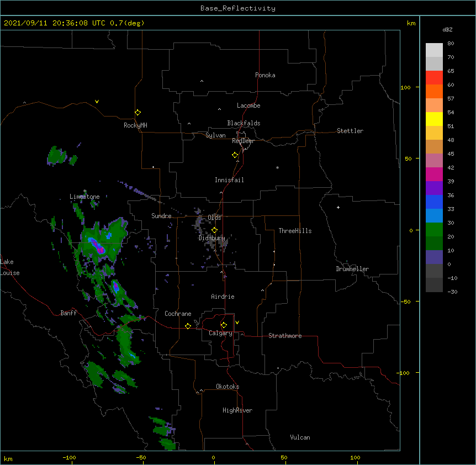
Task: Select the light blue 33 to 30 dBZ swatch
Action: tap(434, 216)
